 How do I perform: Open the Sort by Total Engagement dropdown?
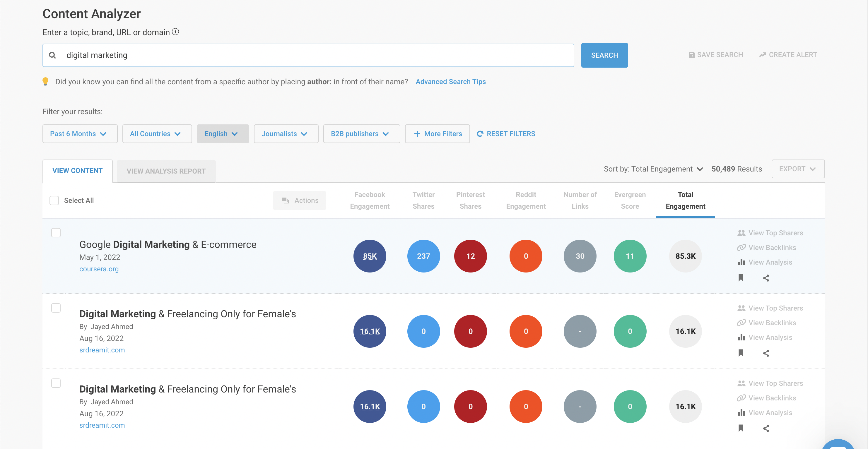coord(653,169)
